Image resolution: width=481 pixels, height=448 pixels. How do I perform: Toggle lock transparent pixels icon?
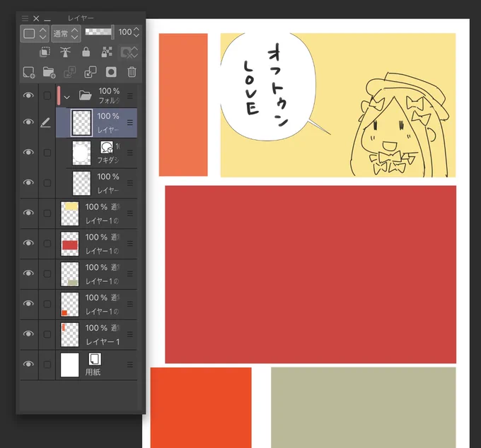pyautogui.click(x=107, y=52)
